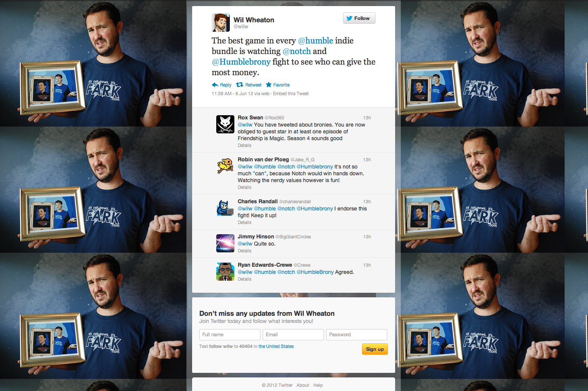Follow Wil Wheaton
Viewport: 588px width, 391px height.
(359, 18)
